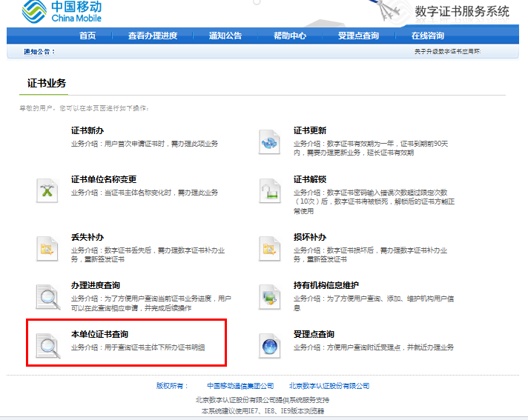The height and width of the screenshot is (420, 528).
Task: Go to 首页 in the navigation bar
Action: (88, 36)
